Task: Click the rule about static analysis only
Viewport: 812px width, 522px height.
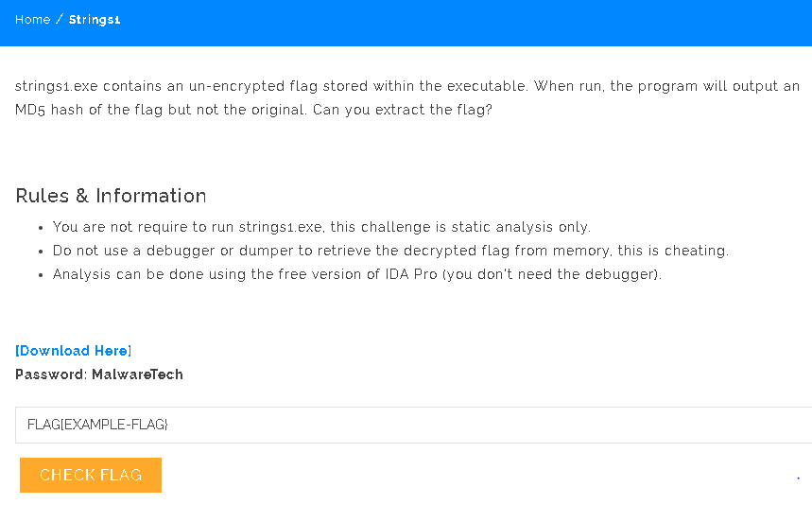Action: 321,227
